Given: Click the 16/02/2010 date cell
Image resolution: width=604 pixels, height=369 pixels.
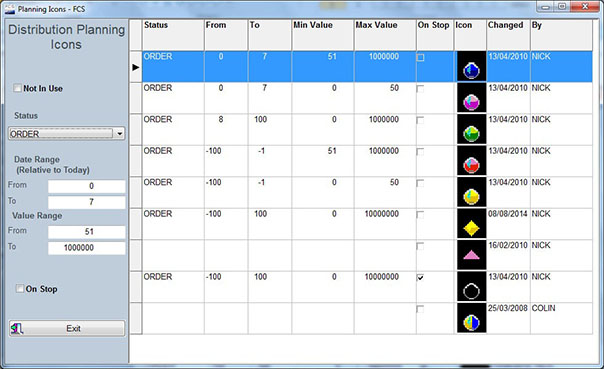Looking at the screenshot, I should 508,255.
